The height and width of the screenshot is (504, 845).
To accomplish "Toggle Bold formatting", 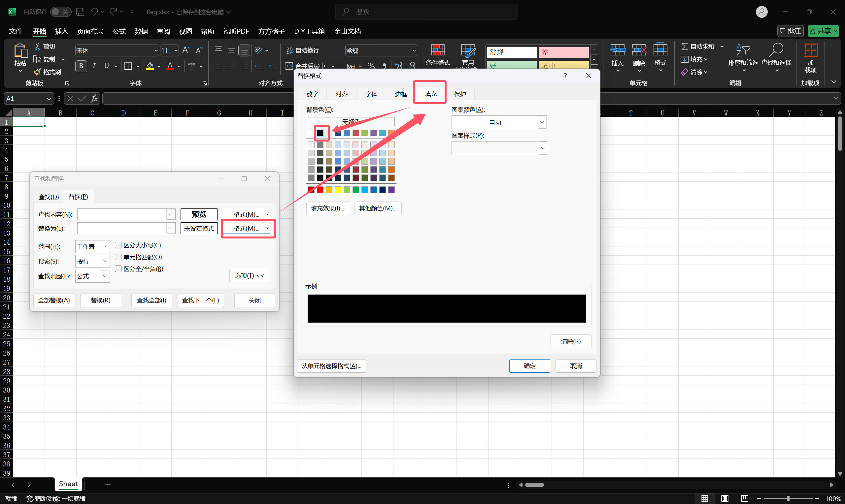I will [x=81, y=66].
